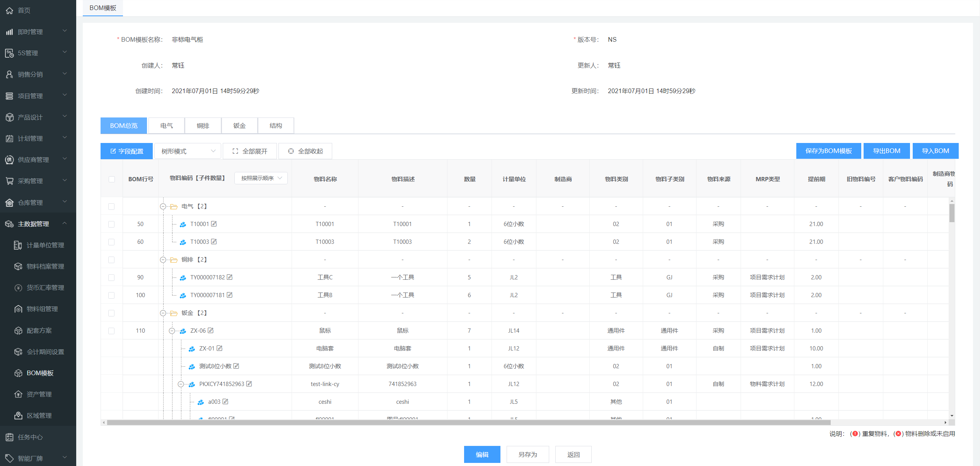Click the edit pencil icon next to T10001
The image size is (980, 466).
214,224
